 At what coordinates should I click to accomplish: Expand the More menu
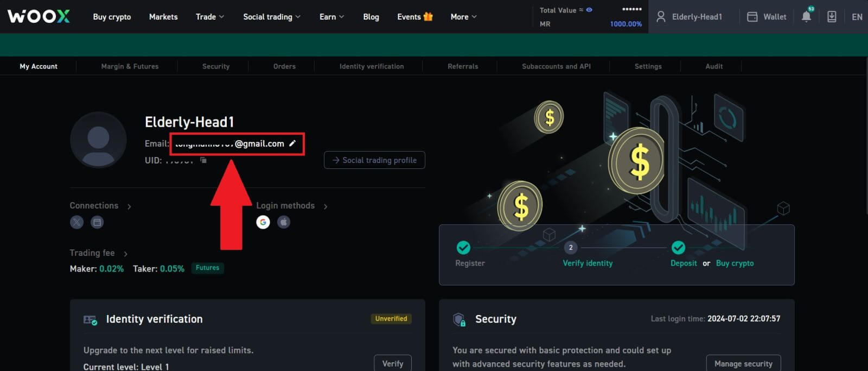click(463, 17)
